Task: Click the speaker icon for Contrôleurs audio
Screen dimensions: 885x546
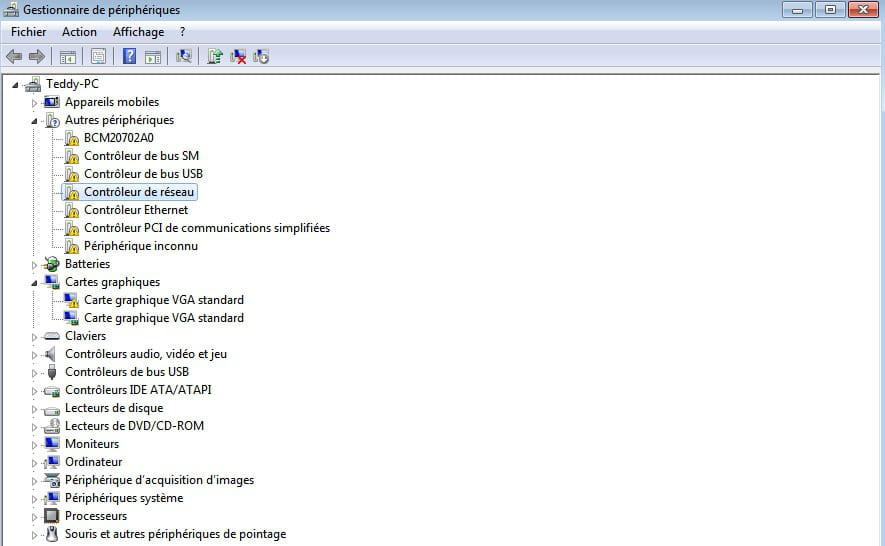Action: [51, 354]
